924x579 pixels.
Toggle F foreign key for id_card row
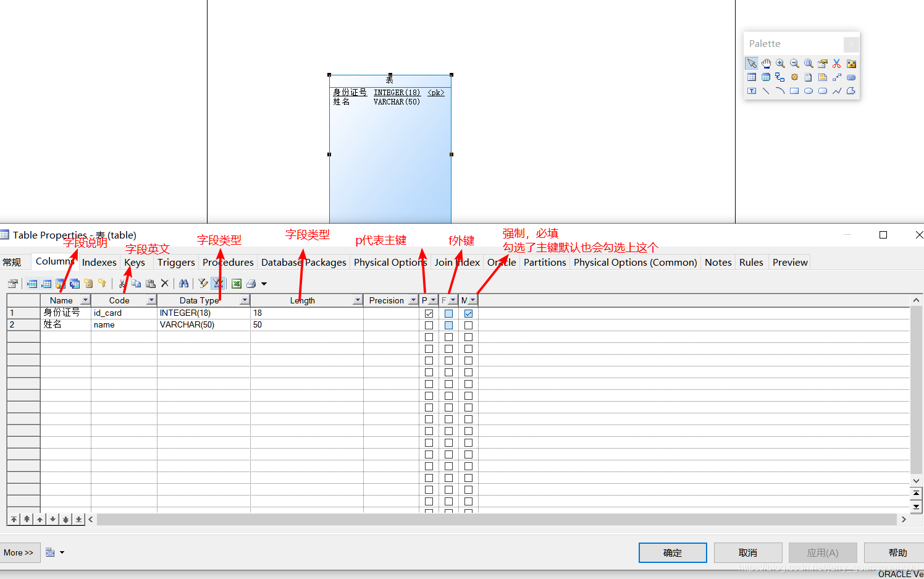click(x=448, y=313)
